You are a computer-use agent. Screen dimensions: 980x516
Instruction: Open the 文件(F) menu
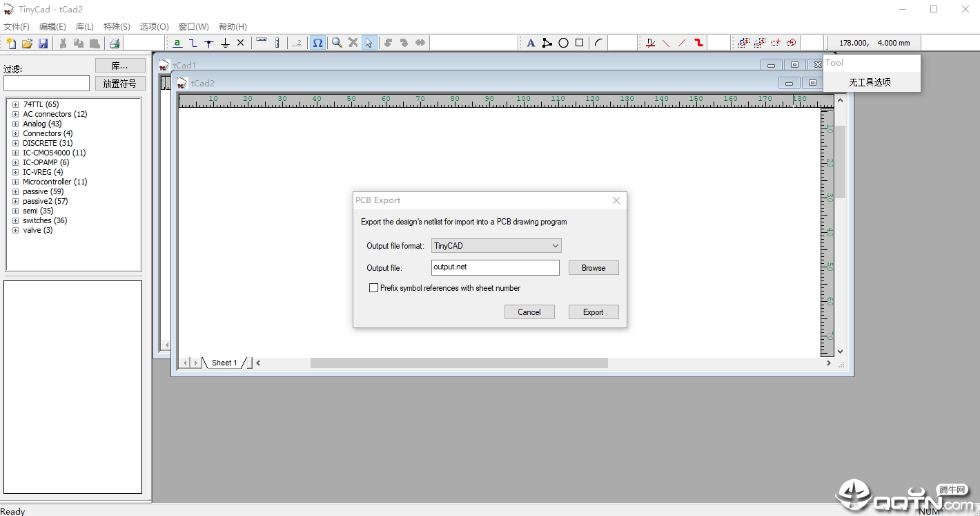17,27
